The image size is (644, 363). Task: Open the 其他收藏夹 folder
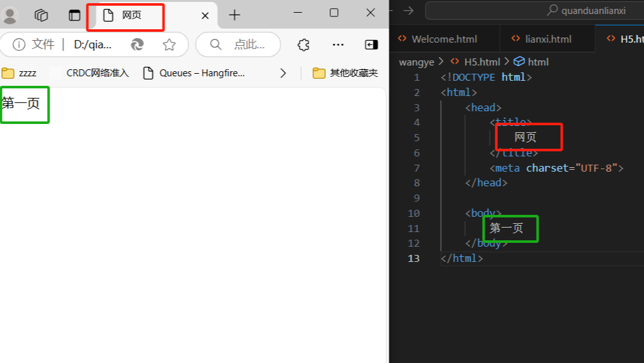coord(345,73)
